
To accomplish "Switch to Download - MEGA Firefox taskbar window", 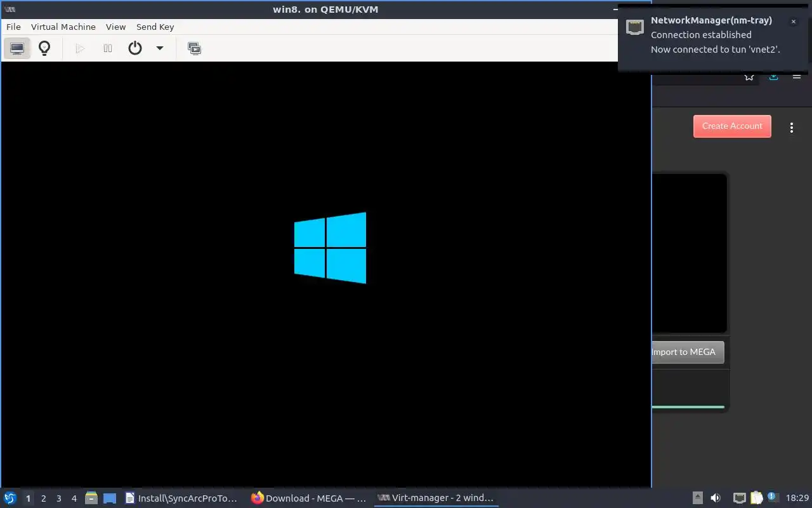I will tap(310, 498).
